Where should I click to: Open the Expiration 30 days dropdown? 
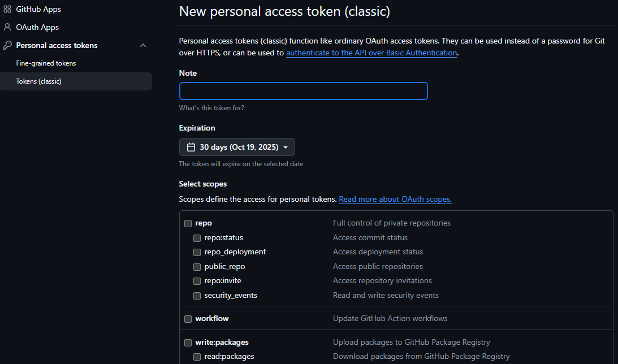(237, 147)
